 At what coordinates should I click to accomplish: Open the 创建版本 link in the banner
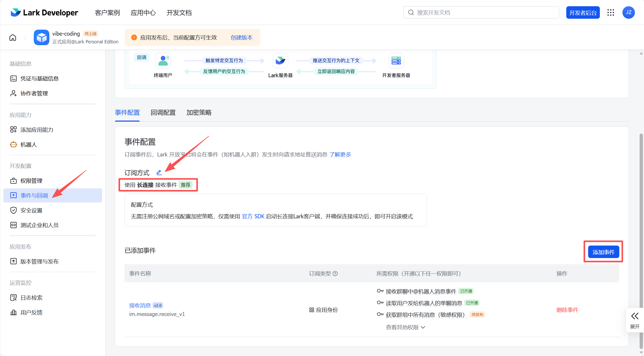(241, 37)
